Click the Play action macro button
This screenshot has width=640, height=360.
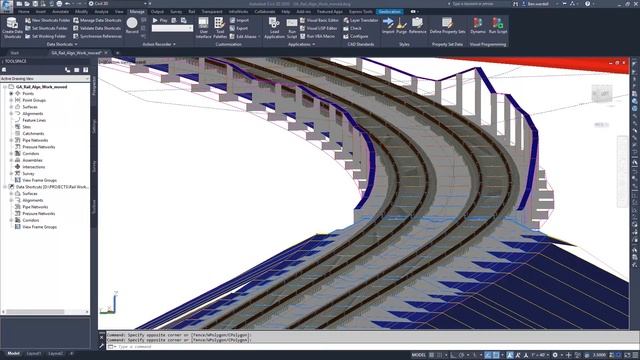[160, 20]
